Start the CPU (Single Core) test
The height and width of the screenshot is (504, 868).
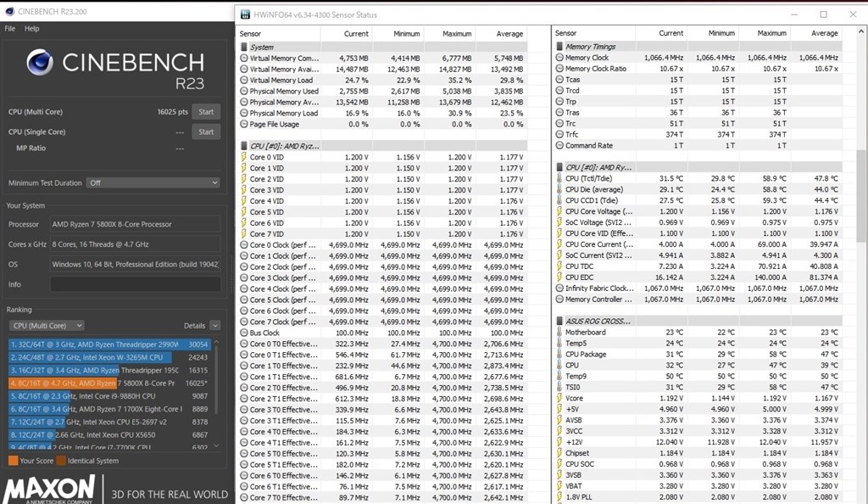click(x=206, y=132)
